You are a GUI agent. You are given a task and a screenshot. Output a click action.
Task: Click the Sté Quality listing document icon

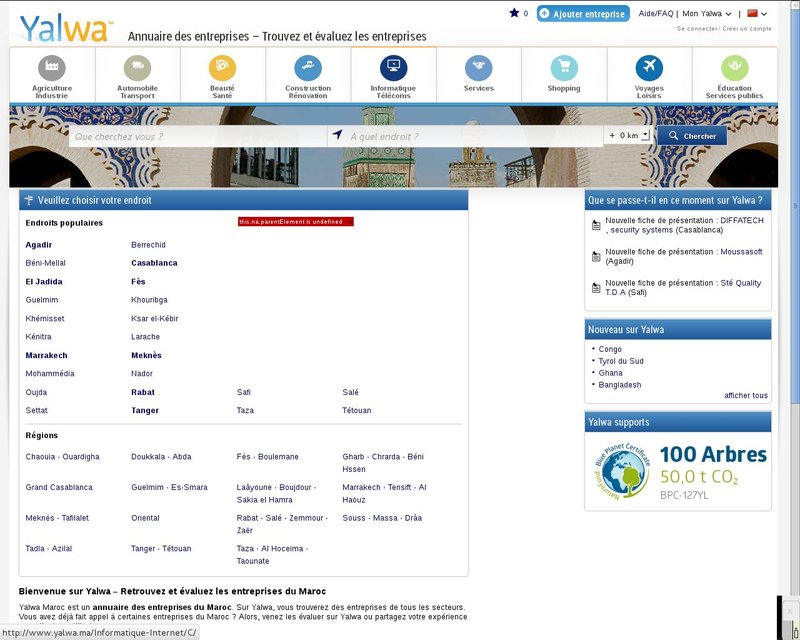click(x=596, y=288)
